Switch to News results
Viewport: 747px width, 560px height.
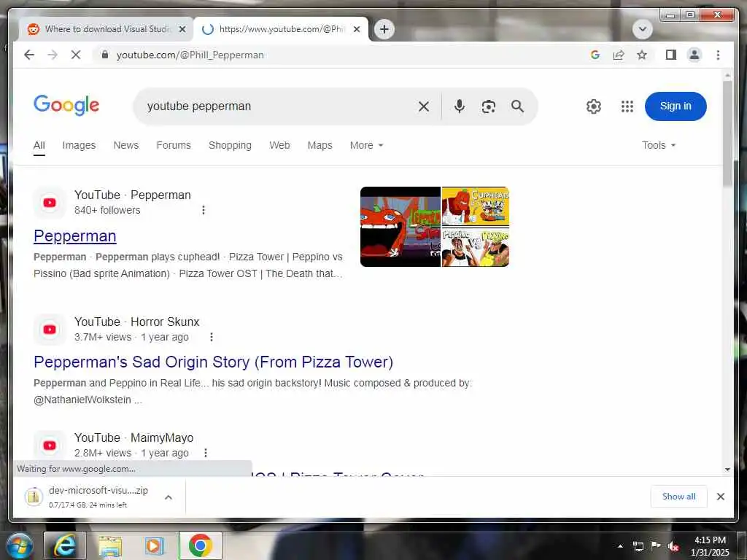point(125,145)
